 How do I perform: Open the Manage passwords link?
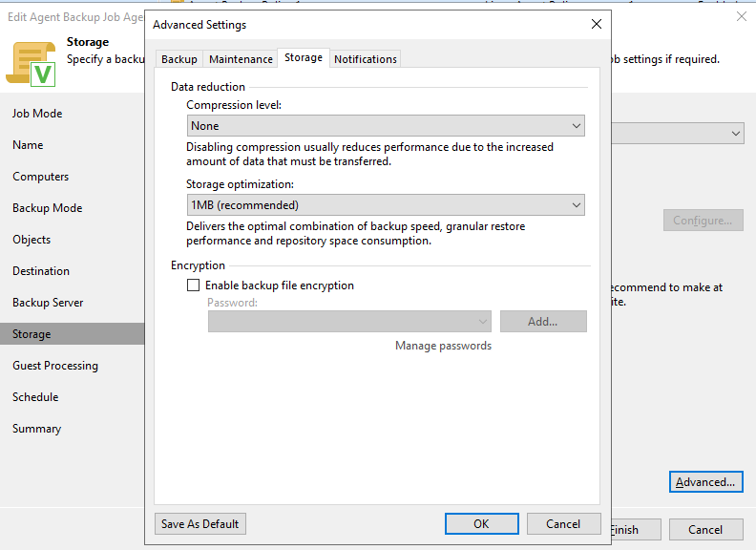tap(443, 346)
